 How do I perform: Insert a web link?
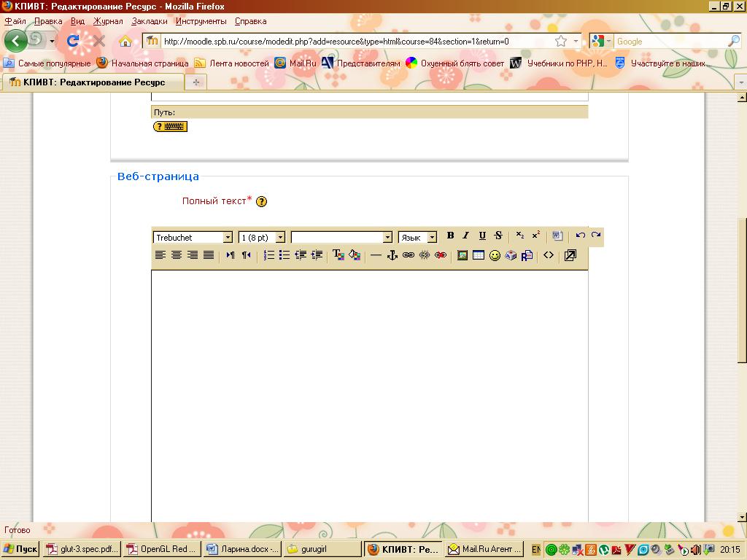[409, 256]
